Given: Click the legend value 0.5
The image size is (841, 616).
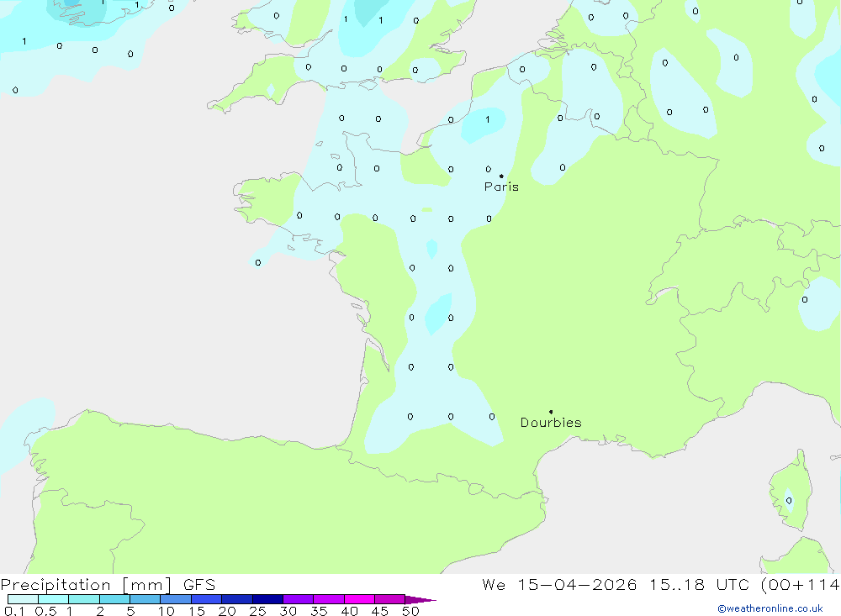Looking at the screenshot, I should tap(45, 611).
